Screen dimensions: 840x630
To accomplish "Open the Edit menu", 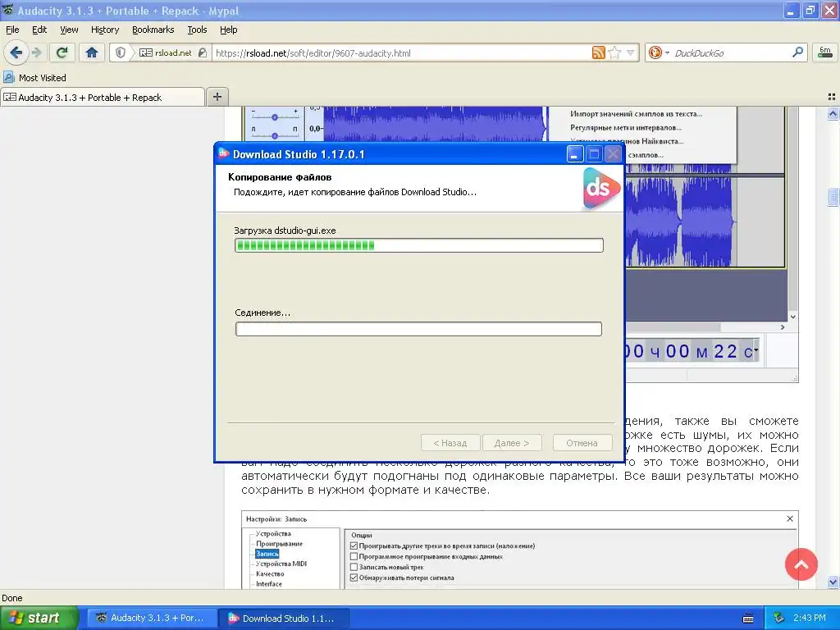I will click(x=39, y=30).
